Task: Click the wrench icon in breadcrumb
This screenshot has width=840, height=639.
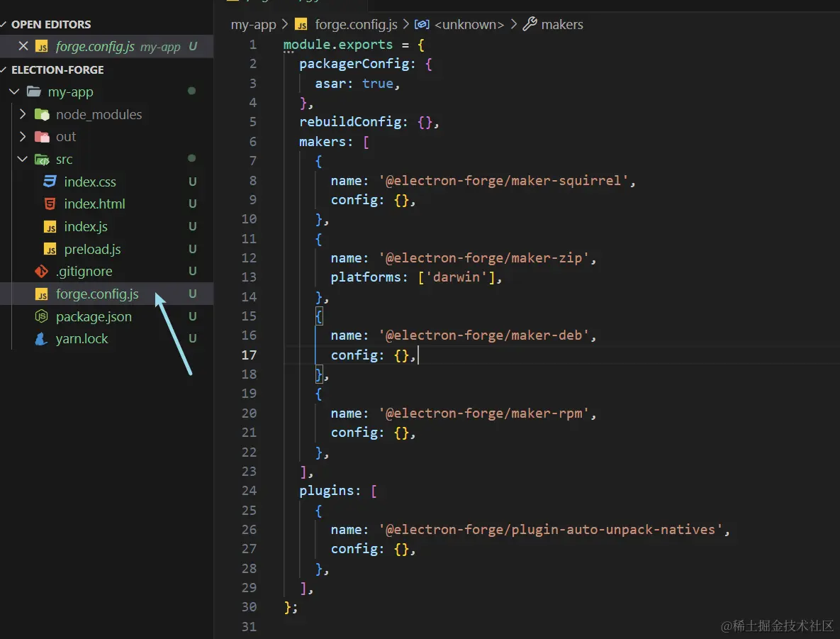Action: [530, 23]
